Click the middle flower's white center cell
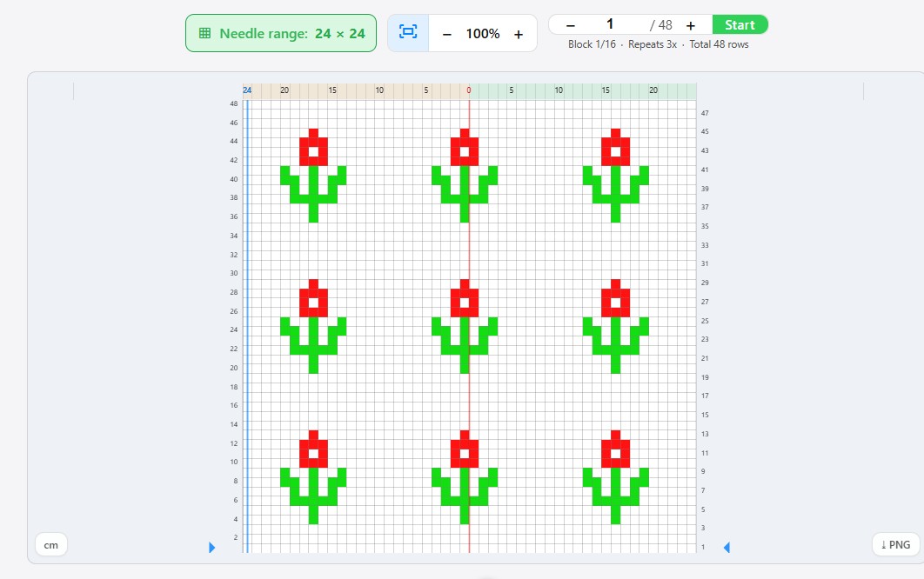Screen dimensions: 924x579 tap(465, 303)
